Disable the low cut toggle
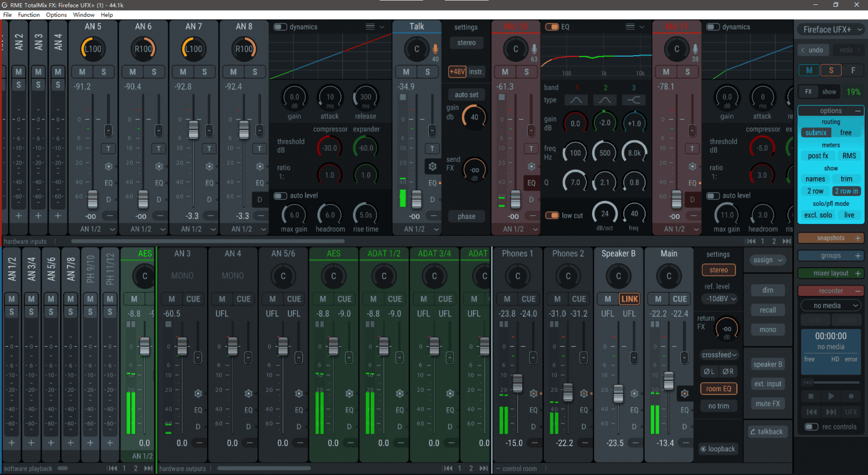This screenshot has width=868, height=475. coord(551,215)
